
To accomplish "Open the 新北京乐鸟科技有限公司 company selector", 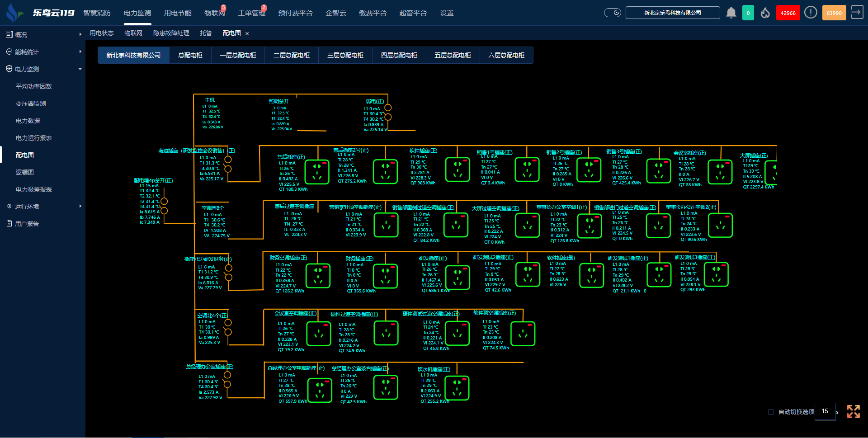I will pos(672,13).
